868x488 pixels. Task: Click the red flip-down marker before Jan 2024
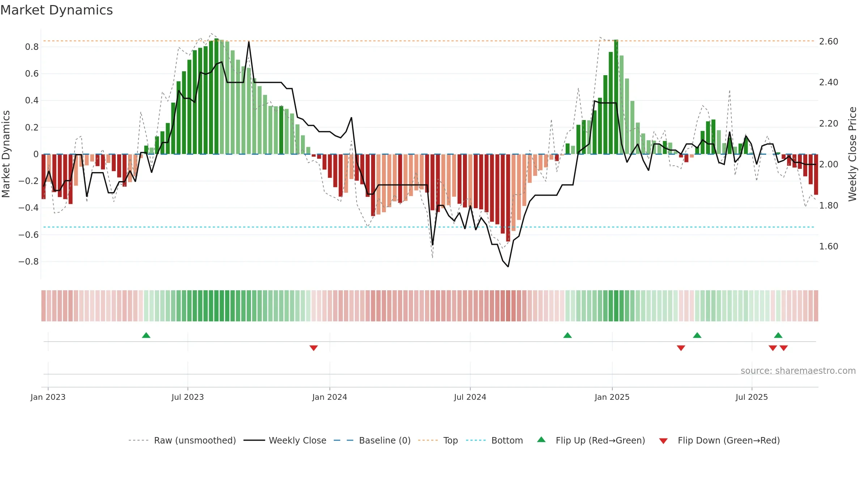(x=314, y=348)
